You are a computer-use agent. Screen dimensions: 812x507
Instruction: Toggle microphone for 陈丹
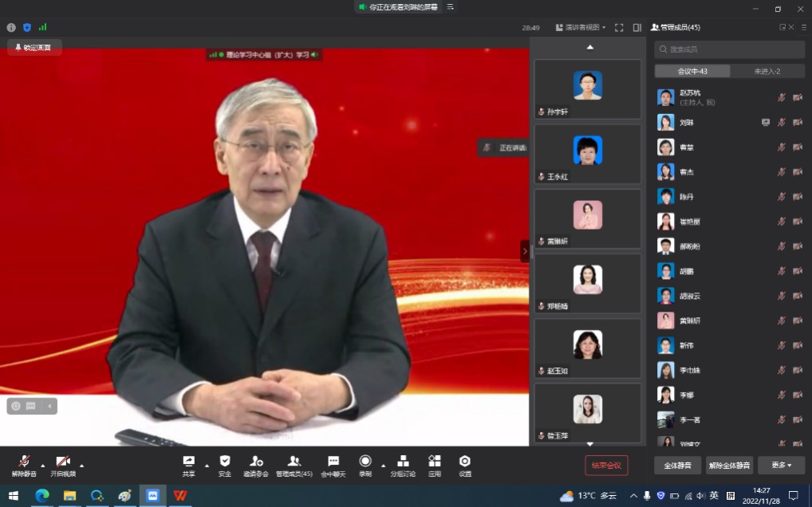point(782,197)
